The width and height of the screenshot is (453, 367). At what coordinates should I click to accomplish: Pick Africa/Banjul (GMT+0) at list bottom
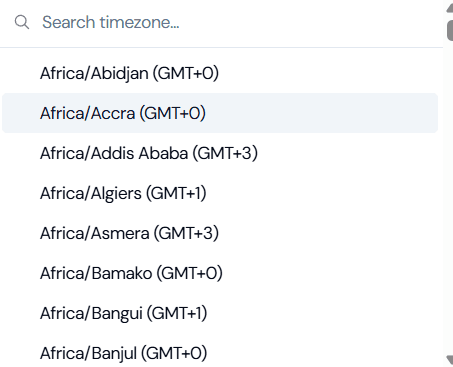coord(220,353)
